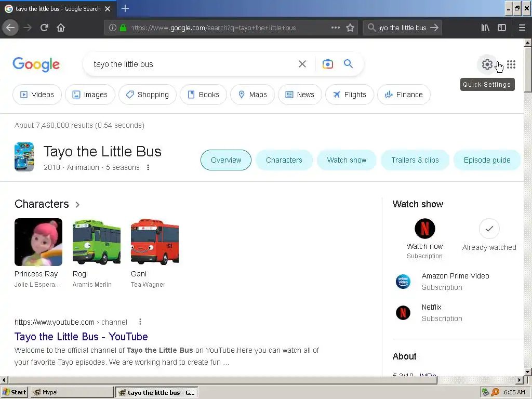Click Amazon Prime Video text link

pyautogui.click(x=455, y=276)
